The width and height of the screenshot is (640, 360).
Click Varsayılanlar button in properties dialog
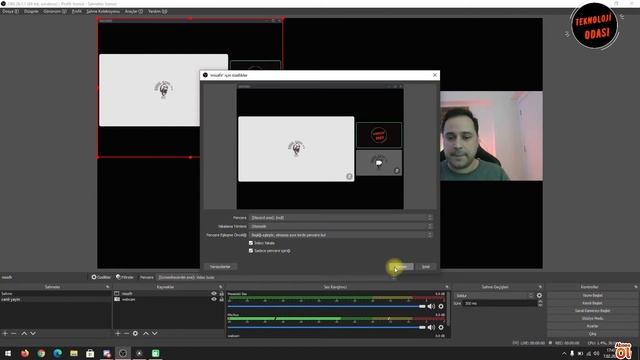[220, 267]
